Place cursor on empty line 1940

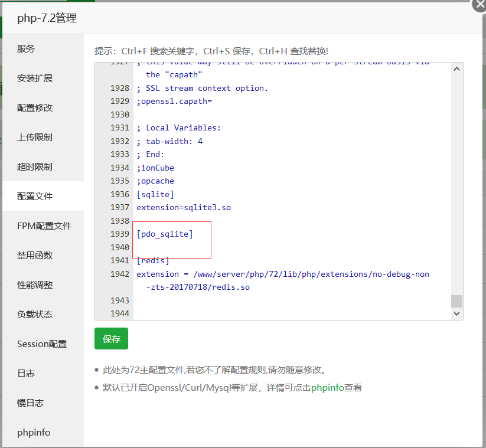[291, 247]
